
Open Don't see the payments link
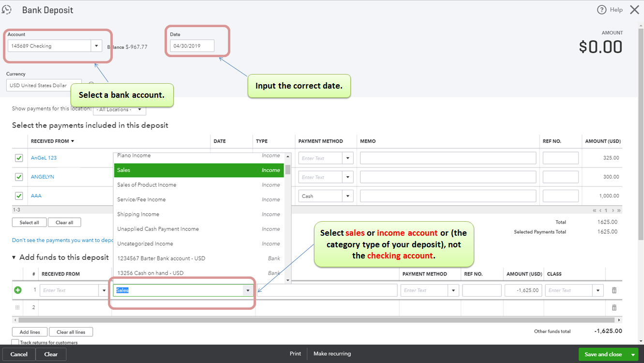62,240
